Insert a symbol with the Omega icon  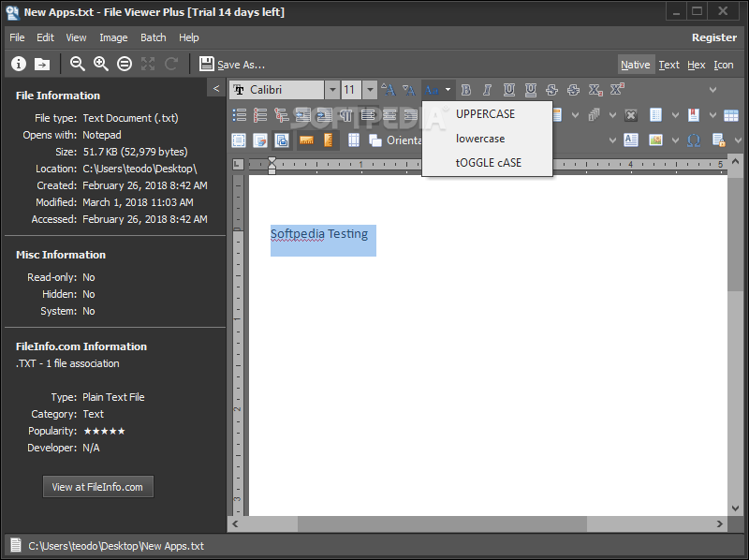(x=694, y=140)
